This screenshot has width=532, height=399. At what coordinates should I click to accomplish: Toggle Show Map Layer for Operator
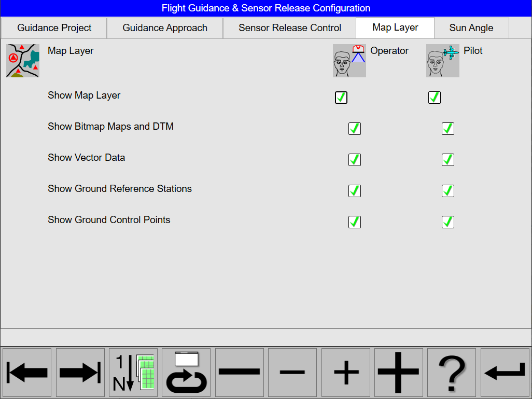tap(341, 98)
